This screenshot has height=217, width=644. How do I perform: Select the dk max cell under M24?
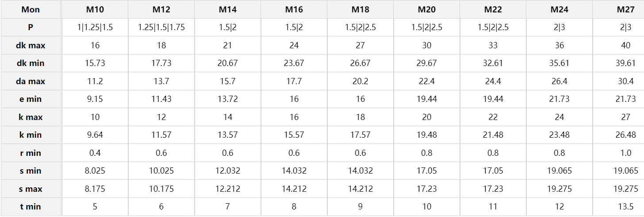(560, 45)
